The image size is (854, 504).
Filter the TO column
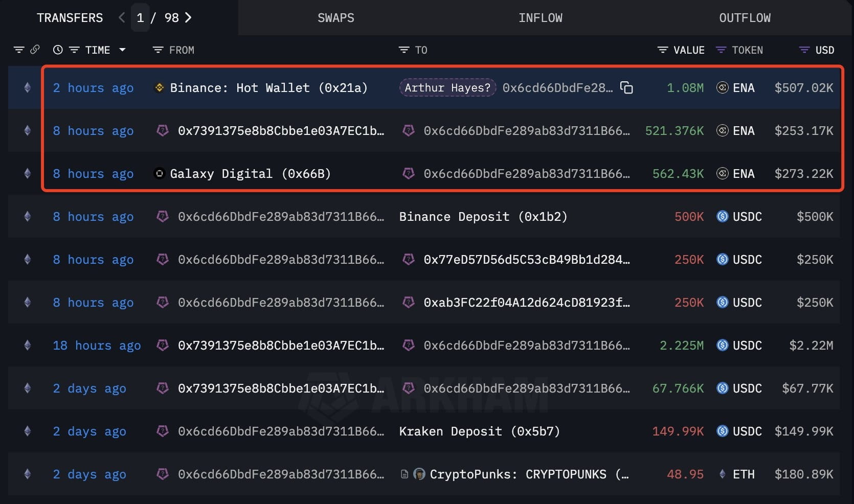[x=404, y=50]
